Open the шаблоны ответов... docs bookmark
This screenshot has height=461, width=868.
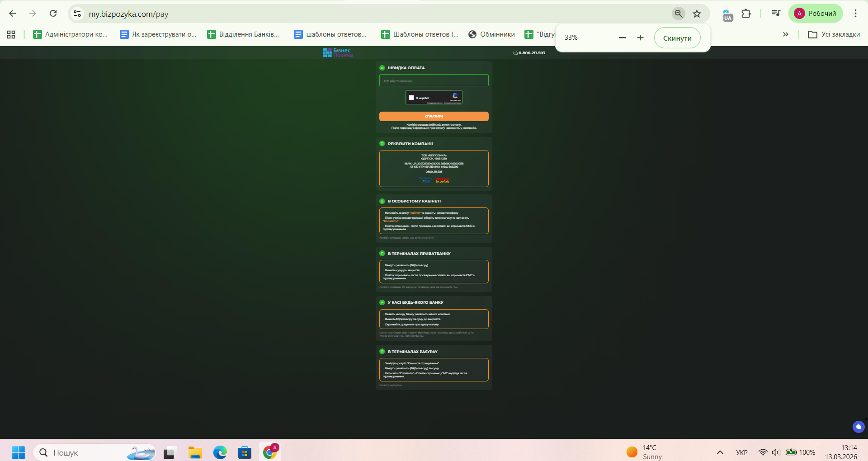[x=330, y=34]
